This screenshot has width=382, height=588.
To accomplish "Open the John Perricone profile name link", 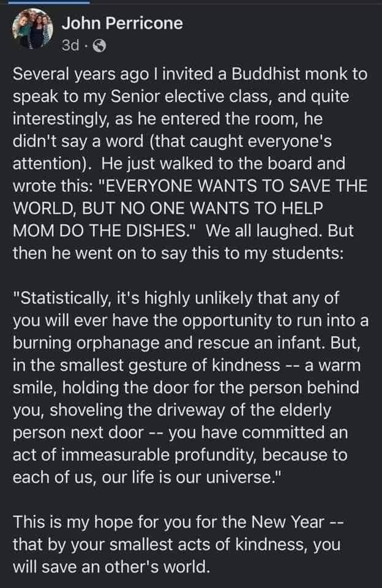I will (x=122, y=23).
